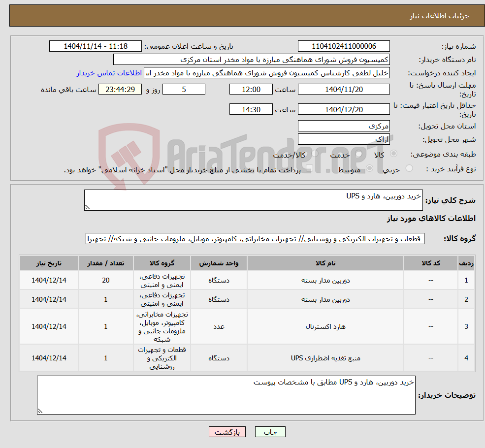Viewport: 485px width, 448px height.
Task: Click the گروه کالا column header
Action: click(x=162, y=263)
